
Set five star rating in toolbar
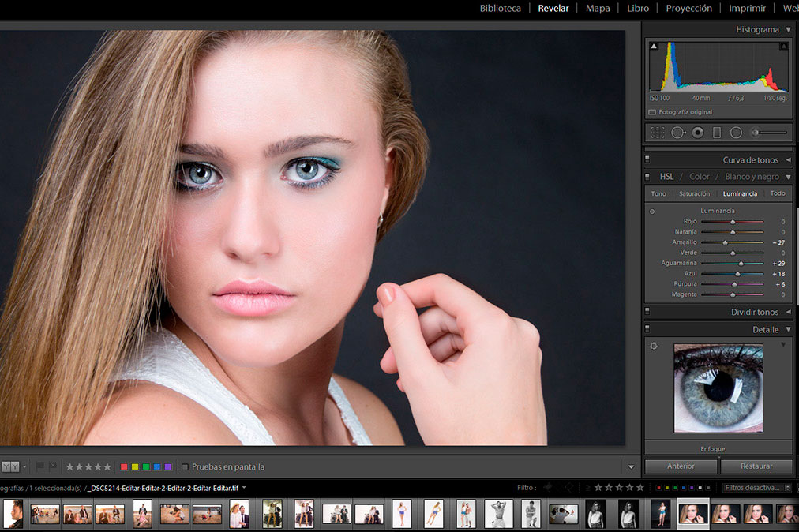point(107,466)
